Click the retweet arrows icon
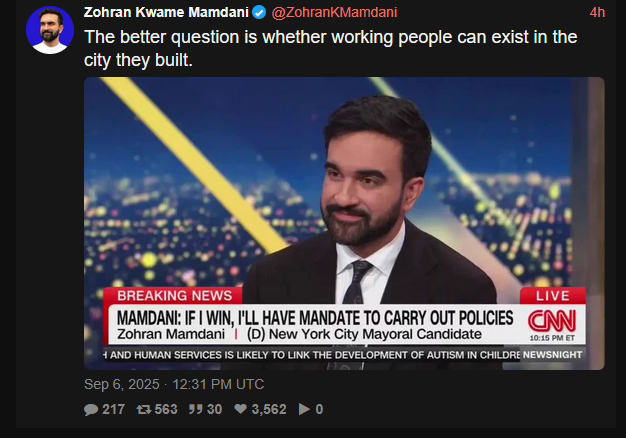The image size is (626, 438). (144, 409)
